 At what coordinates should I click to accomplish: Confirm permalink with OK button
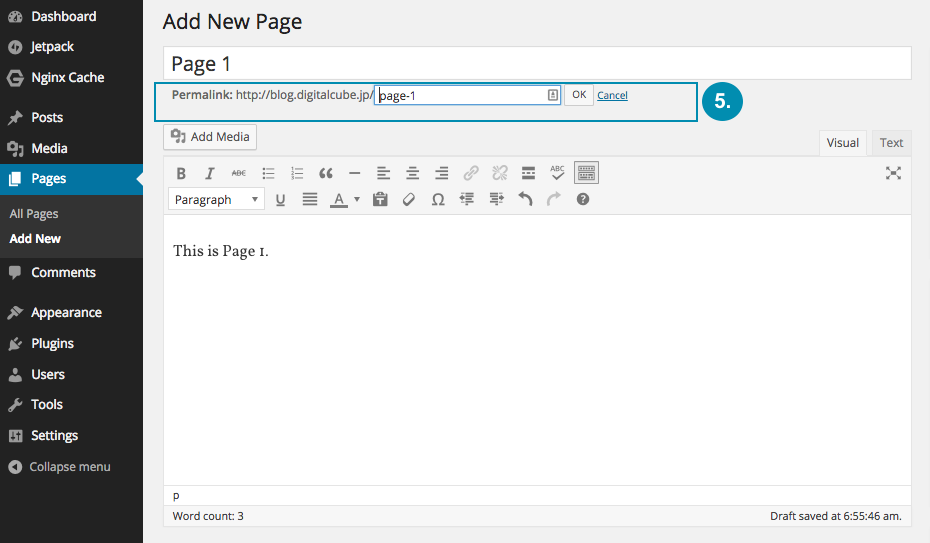(579, 95)
